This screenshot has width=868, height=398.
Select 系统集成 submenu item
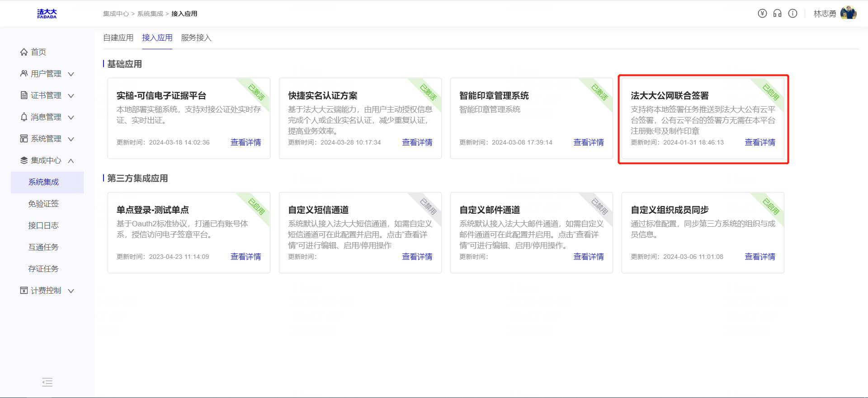(47, 182)
